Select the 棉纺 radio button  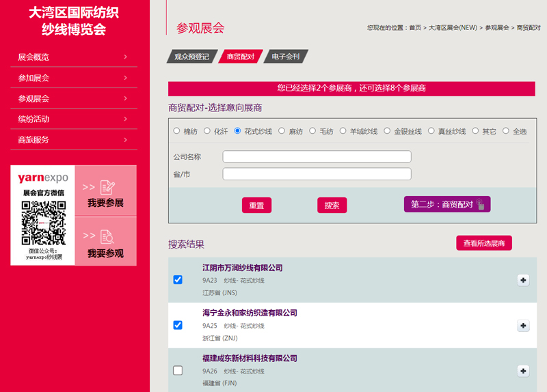(x=176, y=131)
